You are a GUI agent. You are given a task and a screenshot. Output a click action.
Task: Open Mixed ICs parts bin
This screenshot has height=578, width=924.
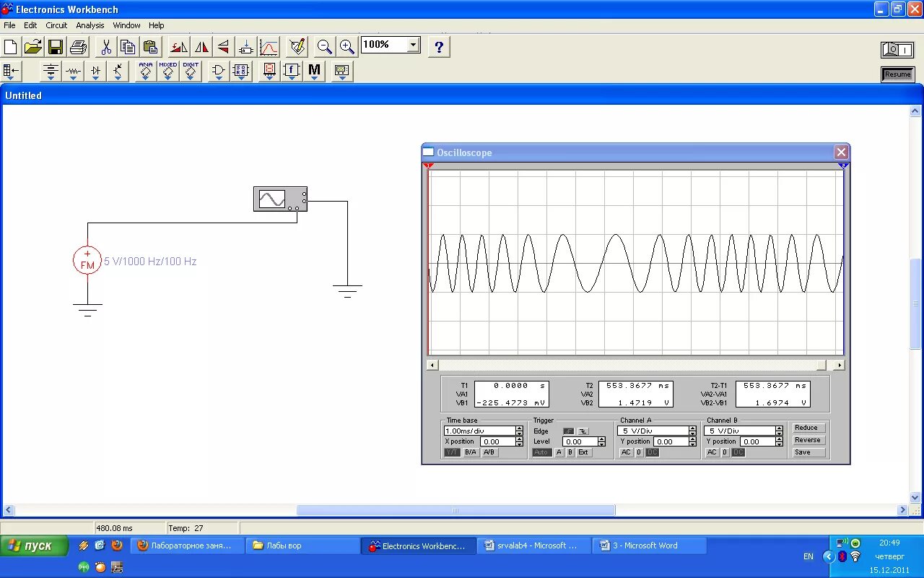[168, 71]
